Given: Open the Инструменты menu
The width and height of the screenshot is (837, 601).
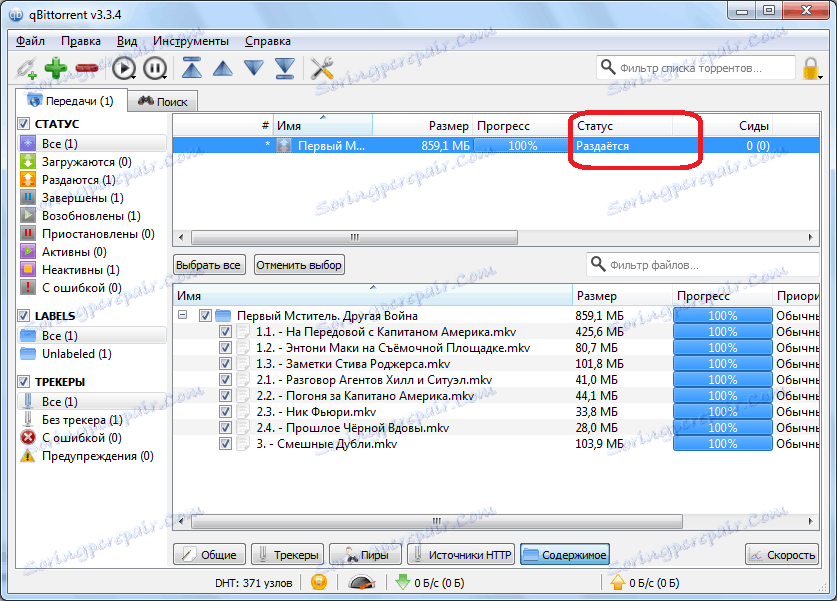Looking at the screenshot, I should click(x=191, y=41).
